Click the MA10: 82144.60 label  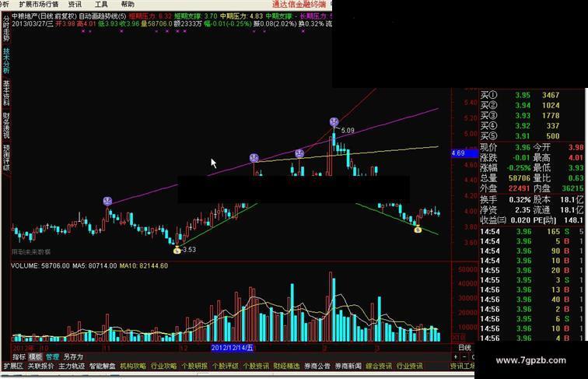click(x=144, y=265)
